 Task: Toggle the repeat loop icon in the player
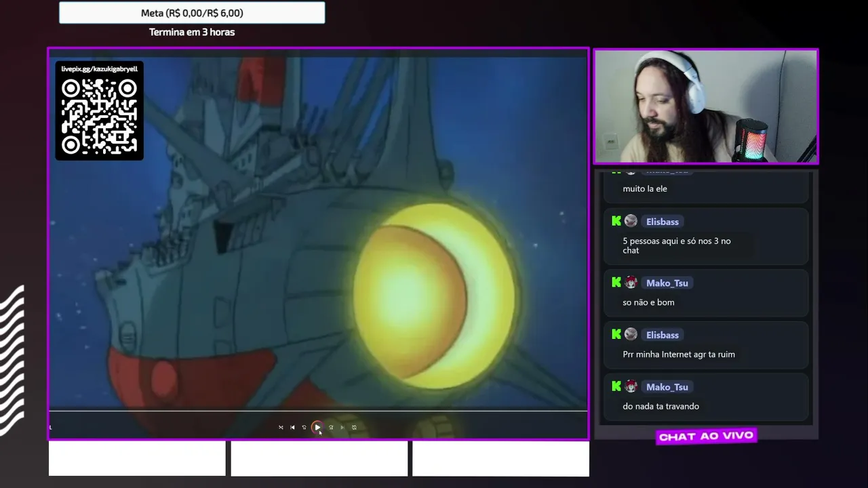(x=354, y=428)
